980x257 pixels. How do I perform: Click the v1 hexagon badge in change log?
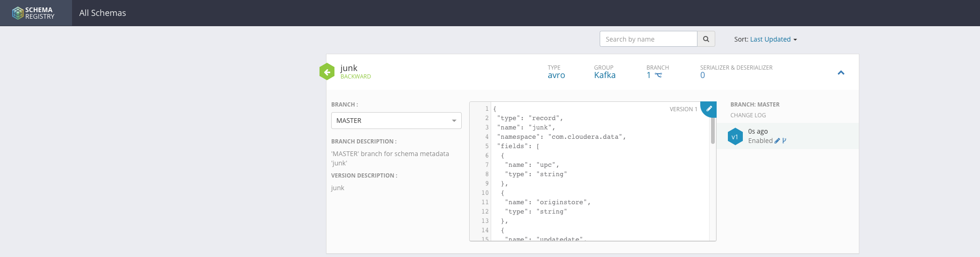tap(735, 136)
